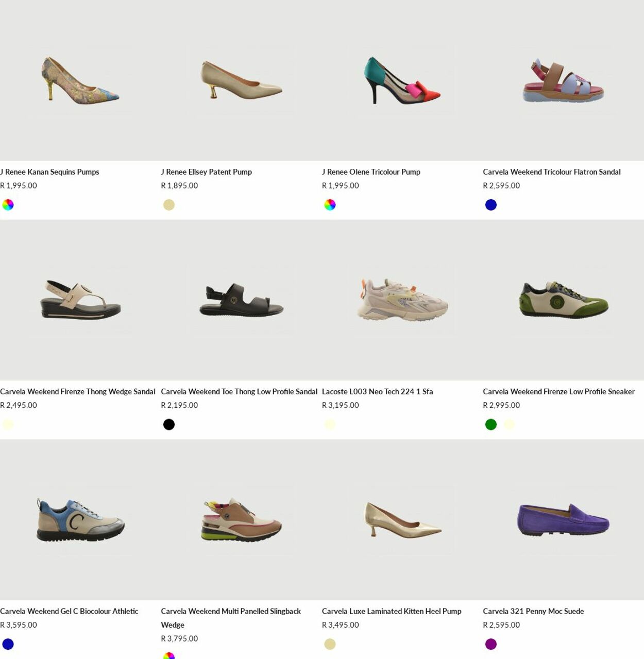644x659 pixels.
Task: Open the J Renee Kanan Sequins Pumps image
Action: tap(80, 80)
